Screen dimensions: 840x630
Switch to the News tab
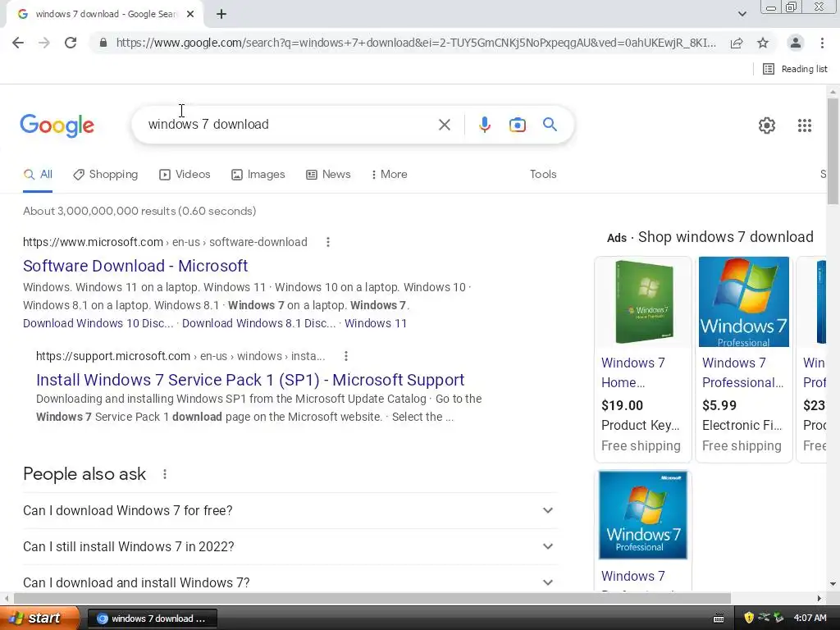[328, 175]
